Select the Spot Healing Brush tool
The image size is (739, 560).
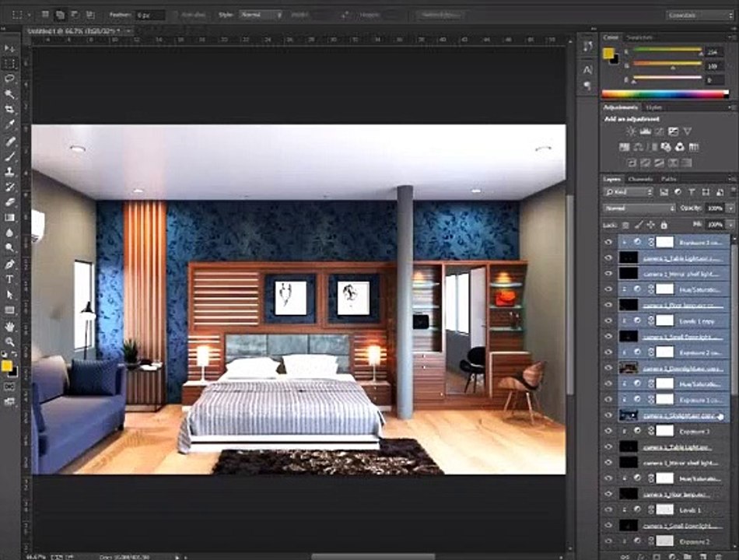(x=9, y=141)
